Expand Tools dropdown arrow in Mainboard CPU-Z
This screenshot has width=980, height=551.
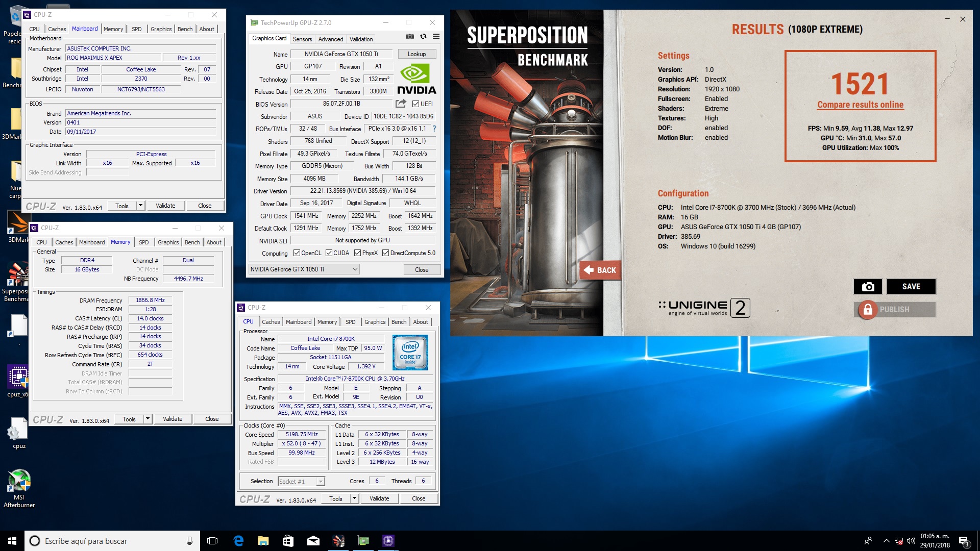click(x=140, y=206)
